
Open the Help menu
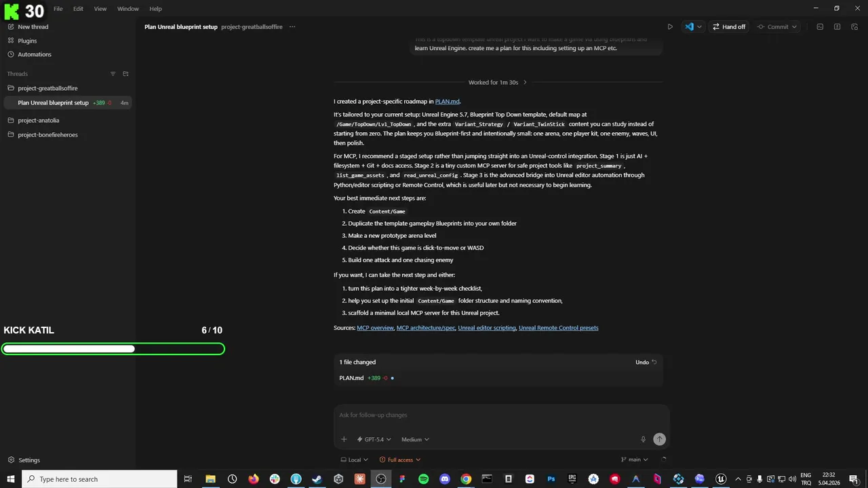pos(155,9)
